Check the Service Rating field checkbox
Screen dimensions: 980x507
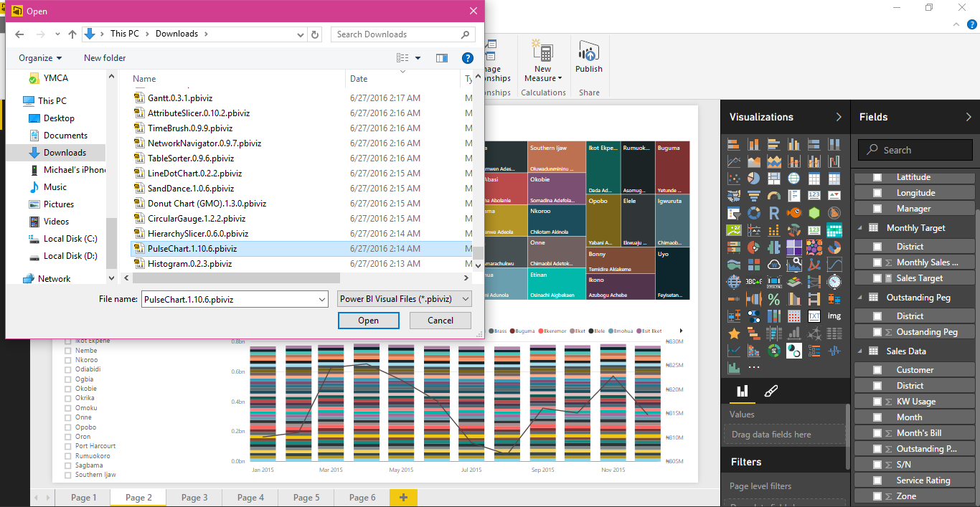pos(877,480)
